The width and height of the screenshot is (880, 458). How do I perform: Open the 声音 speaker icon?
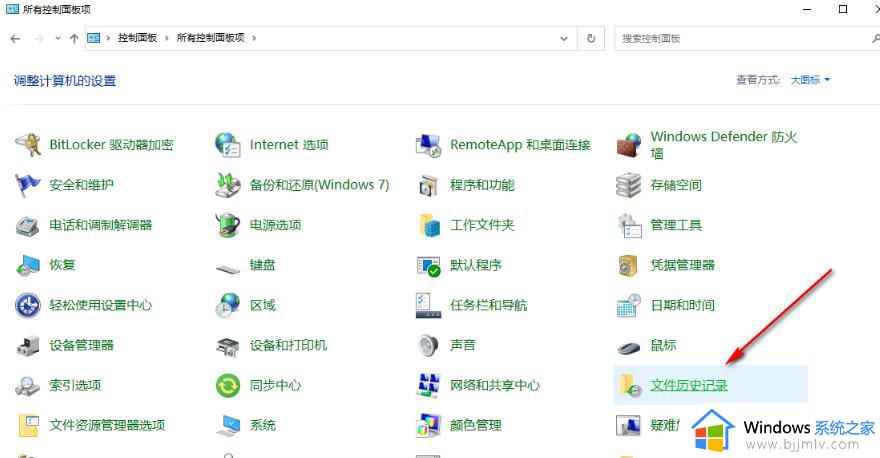pos(428,345)
